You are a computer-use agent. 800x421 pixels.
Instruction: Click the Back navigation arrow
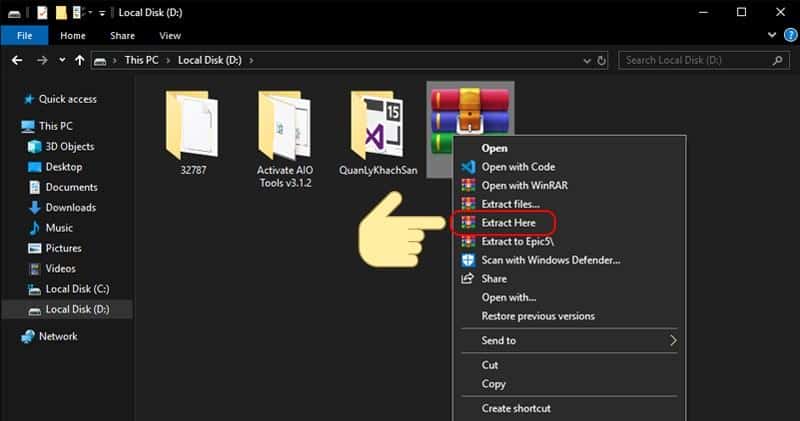tap(17, 60)
